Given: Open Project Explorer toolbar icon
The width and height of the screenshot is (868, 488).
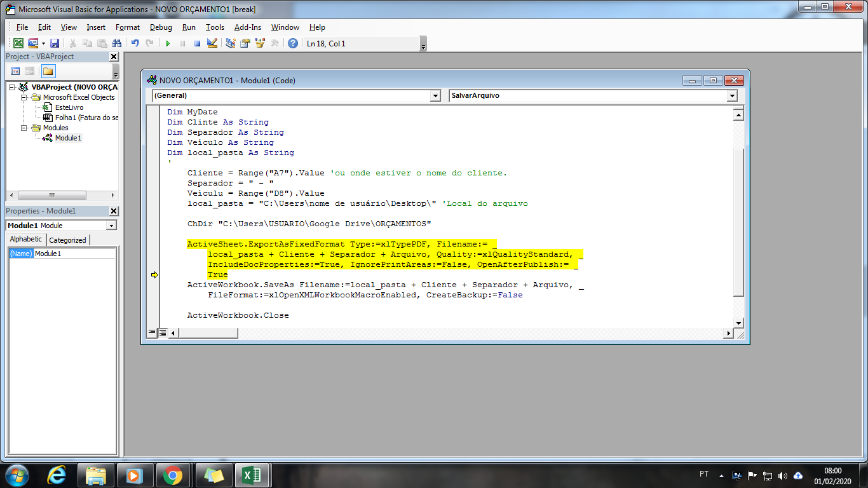Looking at the screenshot, I should pyautogui.click(x=231, y=43).
